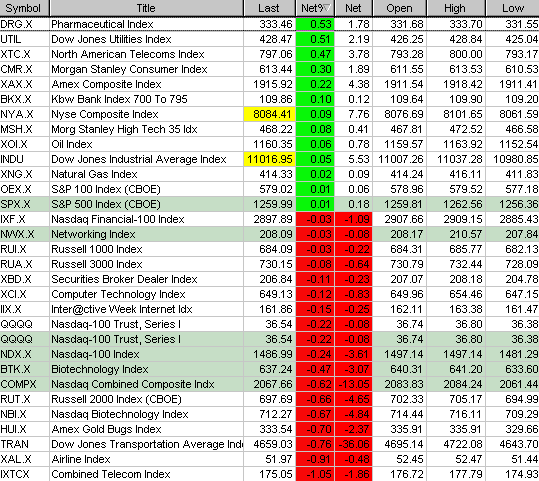Click Russell 3000 Index title
The image size is (539, 481).
coord(97,264)
